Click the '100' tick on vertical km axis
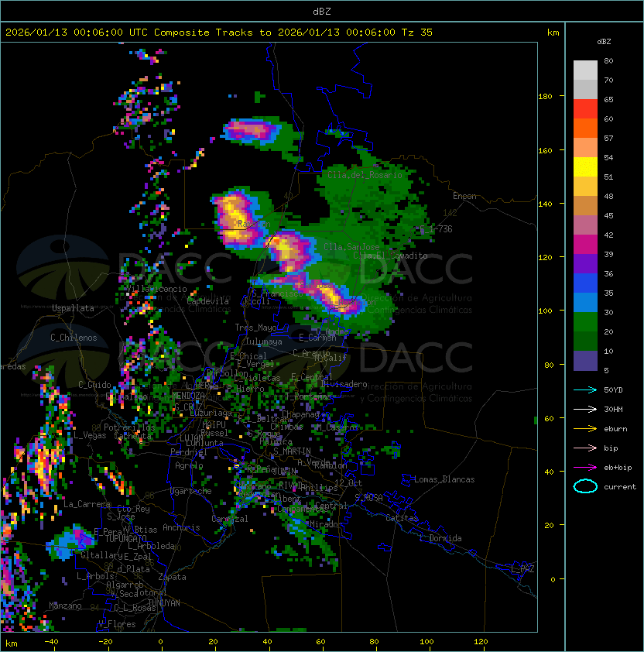 (545, 311)
